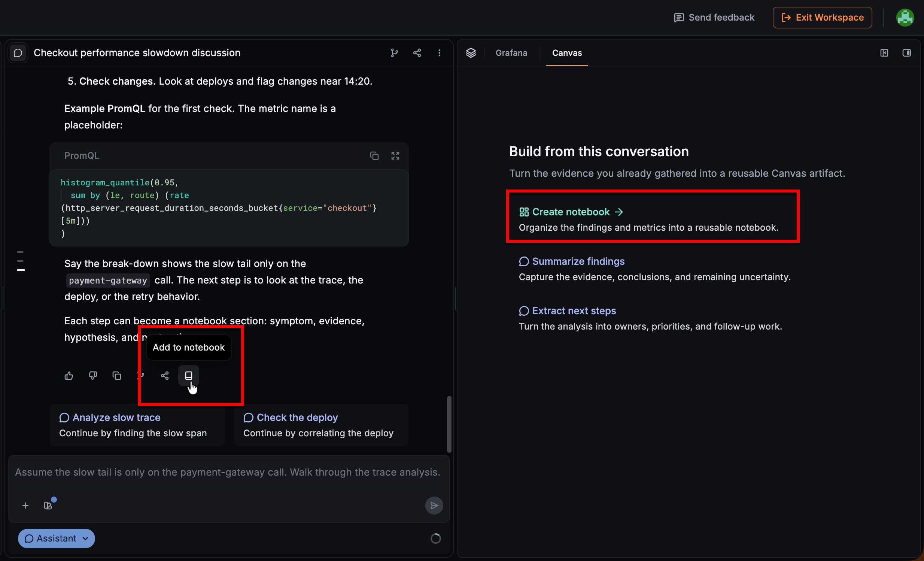Image resolution: width=924 pixels, height=561 pixels.
Task: Click the "Build from this conversation" heading
Action: tap(599, 152)
